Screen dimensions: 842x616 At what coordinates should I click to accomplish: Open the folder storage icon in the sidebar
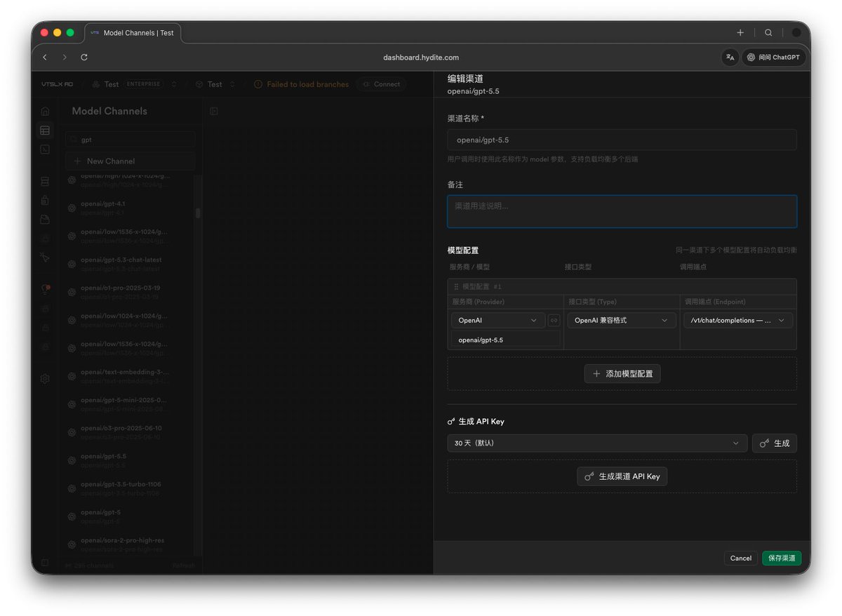[45, 220]
